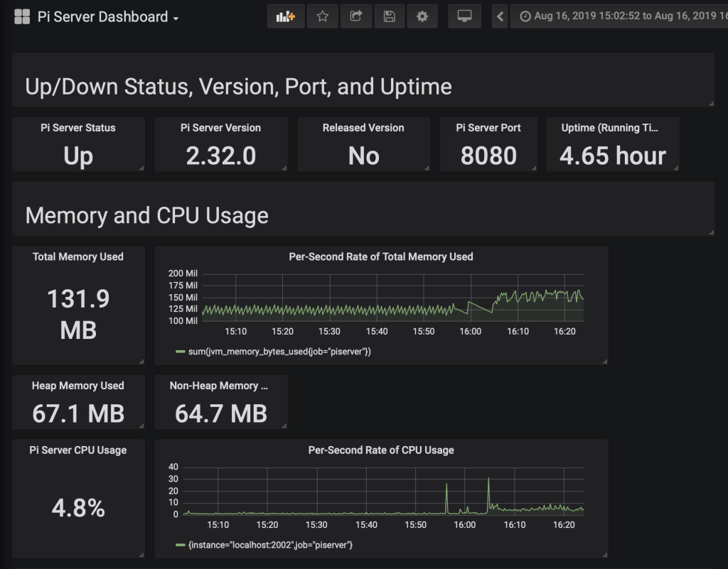728x569 pixels.
Task: Star this dashboard as favorite
Action: 323,16
